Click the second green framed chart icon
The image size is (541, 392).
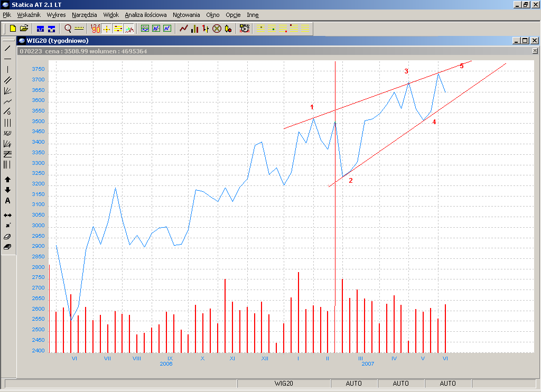click(156, 29)
